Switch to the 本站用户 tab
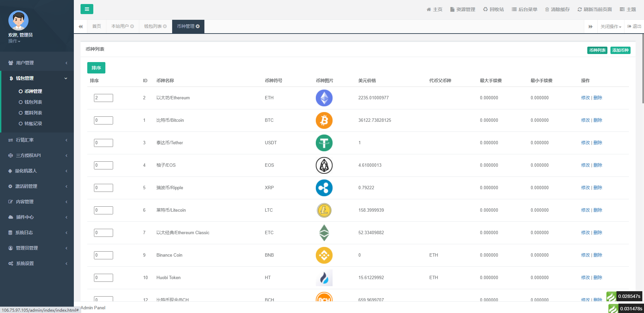The height and width of the screenshot is (313, 644). click(x=120, y=27)
